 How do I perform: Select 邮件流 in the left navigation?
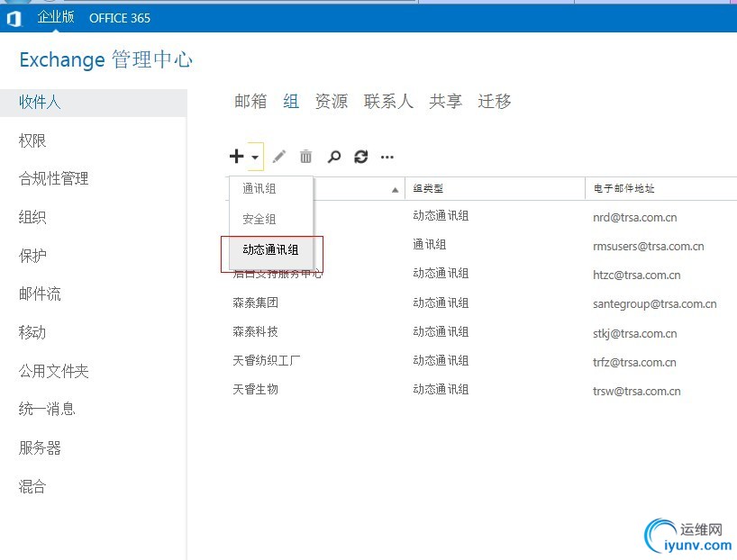pos(40,294)
